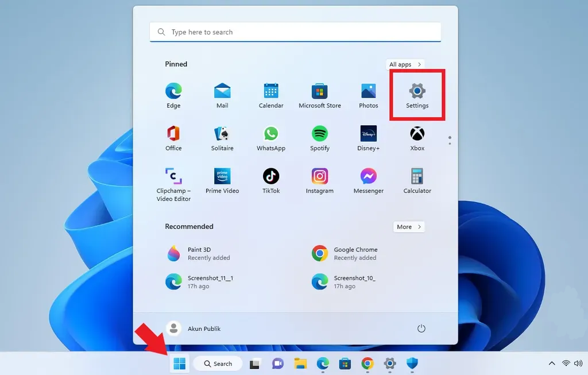
Task: Go to the next page of pinned apps
Action: click(x=450, y=144)
